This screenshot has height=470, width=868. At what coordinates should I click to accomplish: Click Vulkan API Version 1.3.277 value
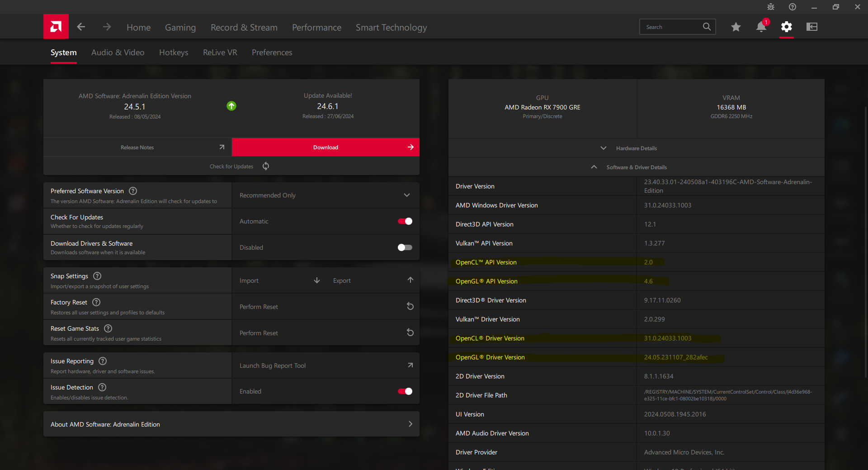(654, 243)
